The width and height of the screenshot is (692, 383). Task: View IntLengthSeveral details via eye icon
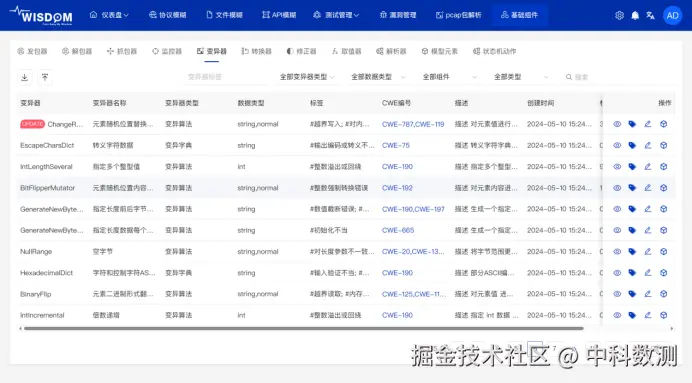[617, 167]
